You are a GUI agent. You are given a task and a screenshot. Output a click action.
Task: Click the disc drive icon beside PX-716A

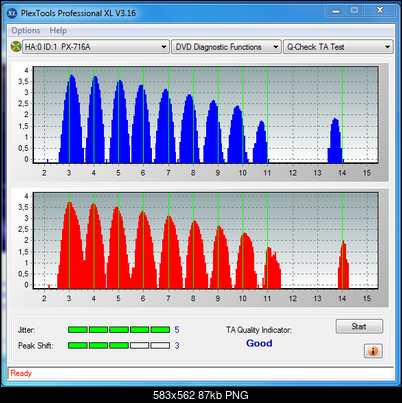pos(15,47)
